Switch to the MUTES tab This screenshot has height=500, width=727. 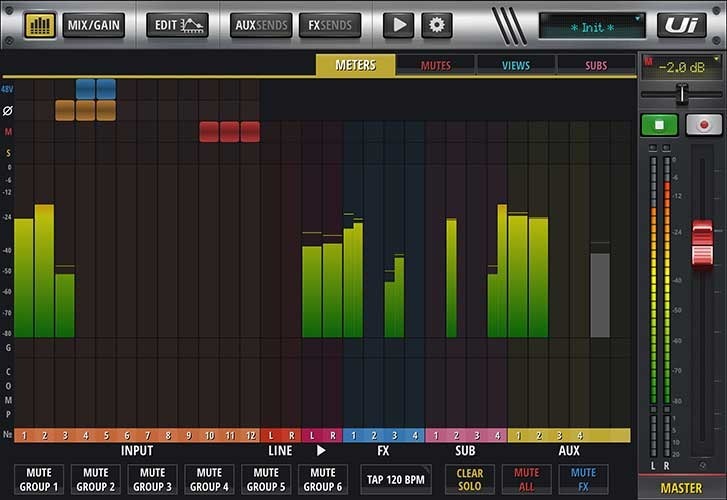click(x=435, y=66)
